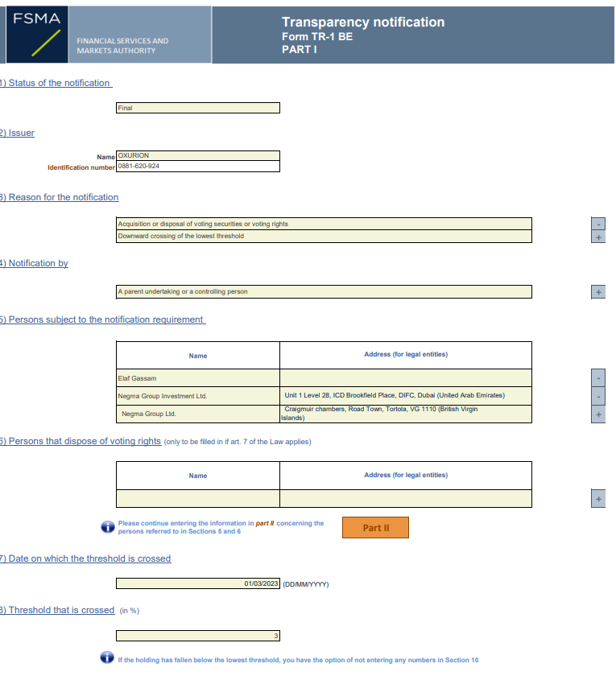The width and height of the screenshot is (616, 680).
Task: Click the 'Address (for legal entities)' header in section 5
Action: [x=406, y=355]
